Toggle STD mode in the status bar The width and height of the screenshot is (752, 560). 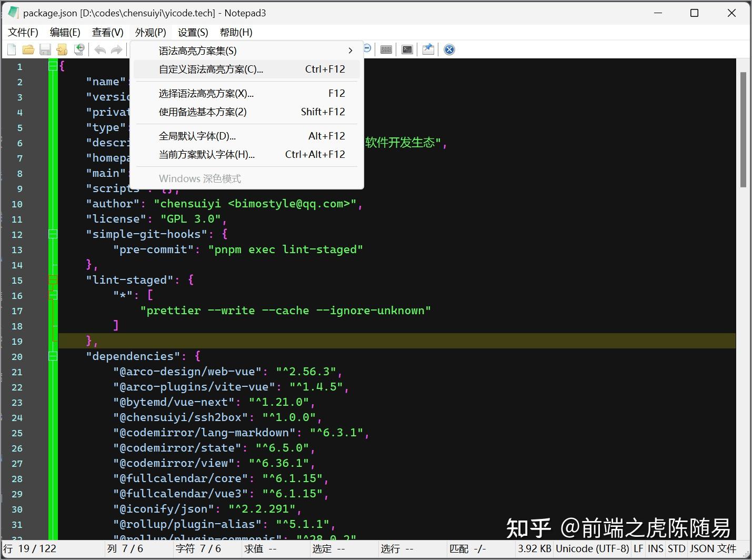tap(676, 548)
